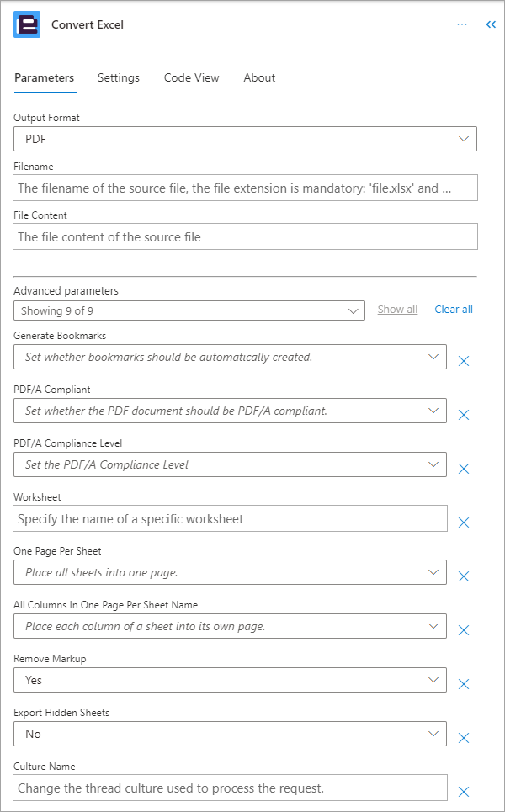The image size is (505, 812).
Task: Click the Generate Bookmarks label
Action: pos(60,336)
